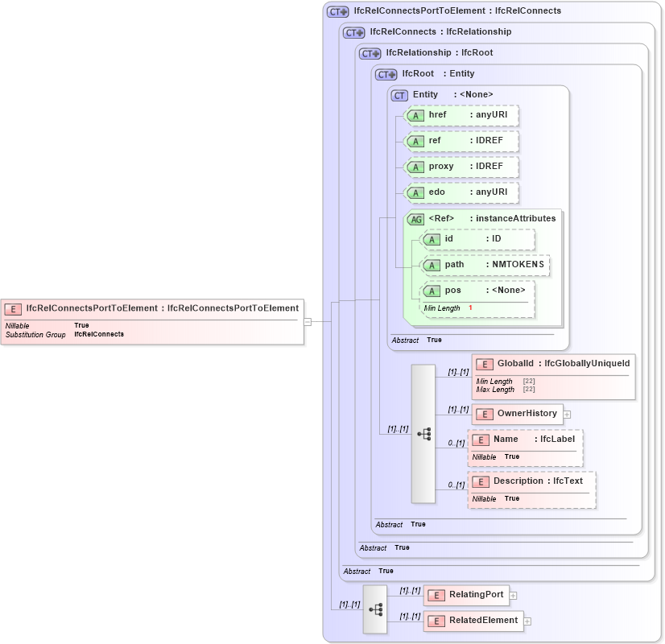Click the E icon on the Description element

[x=481, y=481]
